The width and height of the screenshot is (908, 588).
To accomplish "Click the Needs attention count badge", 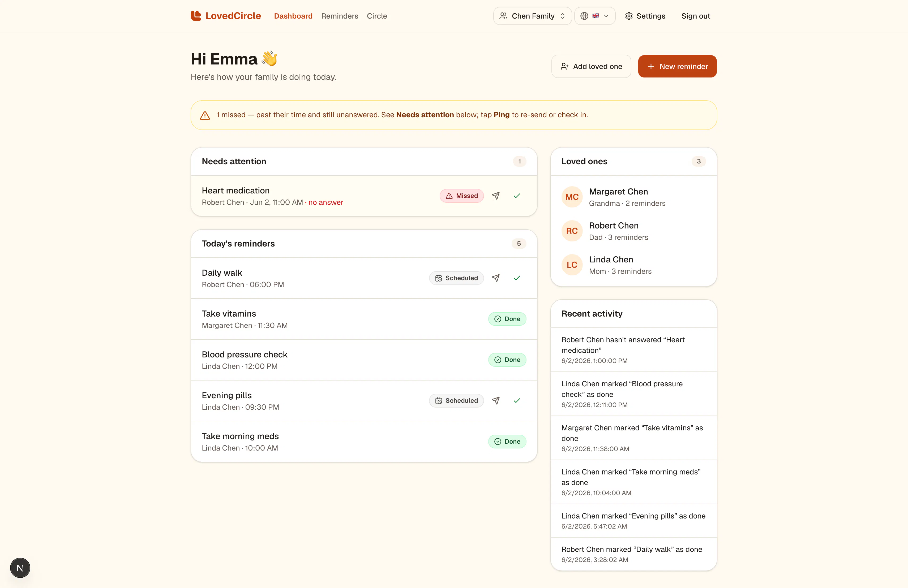I will pyautogui.click(x=519, y=161).
